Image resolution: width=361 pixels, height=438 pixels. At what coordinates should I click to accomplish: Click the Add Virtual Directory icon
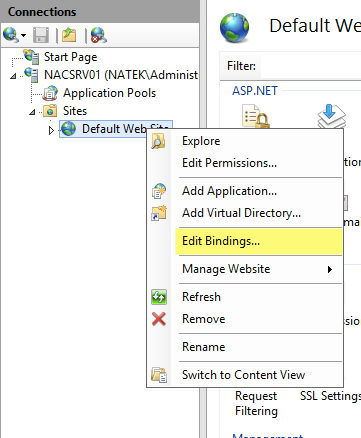[x=159, y=213]
